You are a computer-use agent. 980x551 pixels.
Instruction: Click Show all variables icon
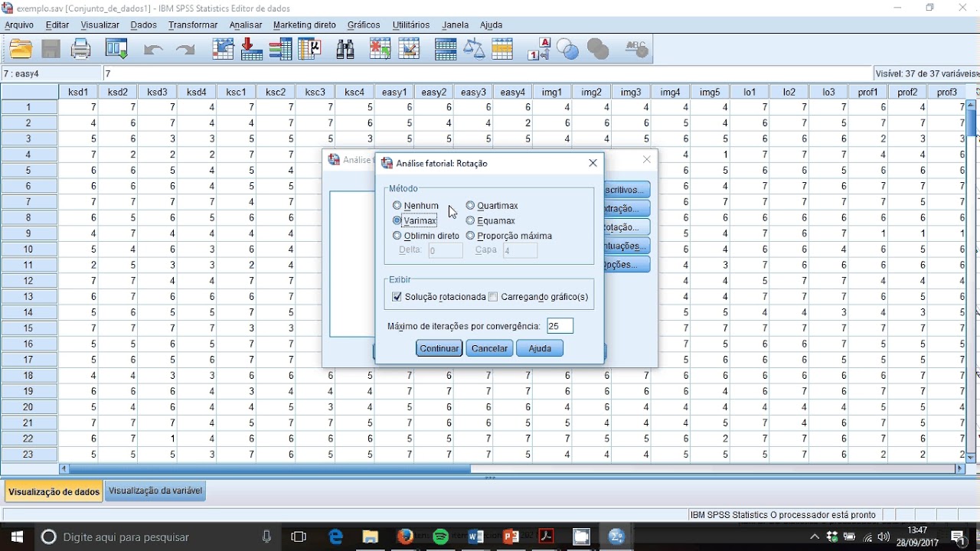coord(598,50)
